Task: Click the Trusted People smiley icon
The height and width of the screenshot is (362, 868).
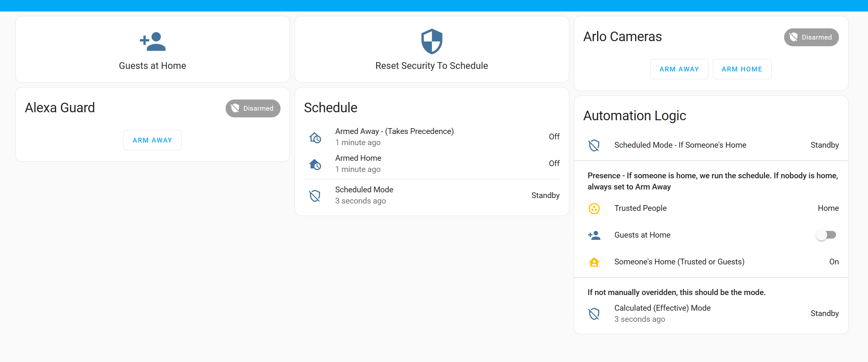Action: pos(595,209)
